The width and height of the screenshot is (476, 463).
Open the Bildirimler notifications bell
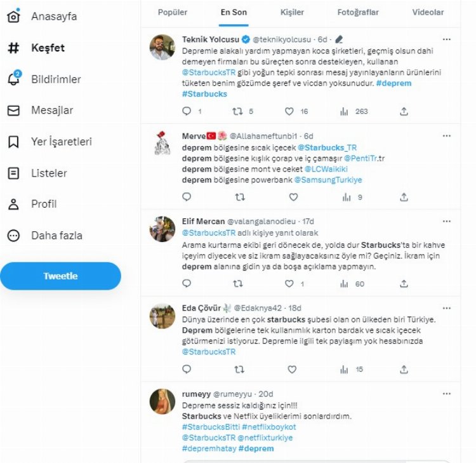click(x=13, y=79)
